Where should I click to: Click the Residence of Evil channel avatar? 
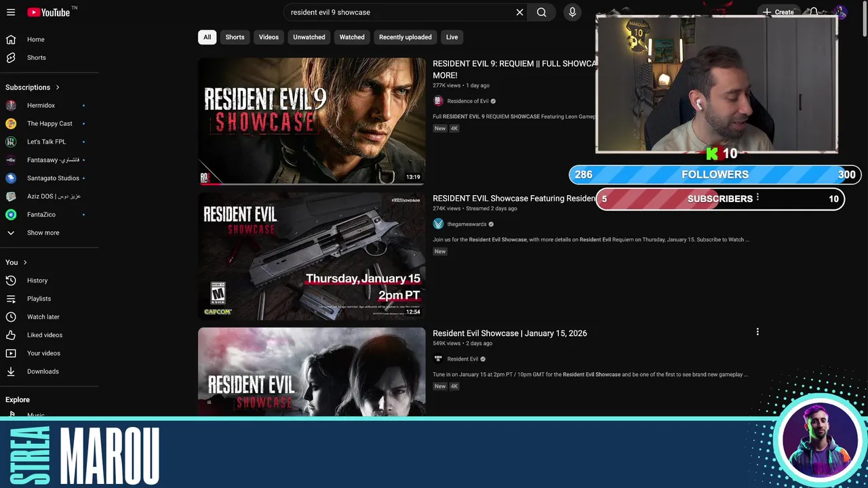pos(438,101)
